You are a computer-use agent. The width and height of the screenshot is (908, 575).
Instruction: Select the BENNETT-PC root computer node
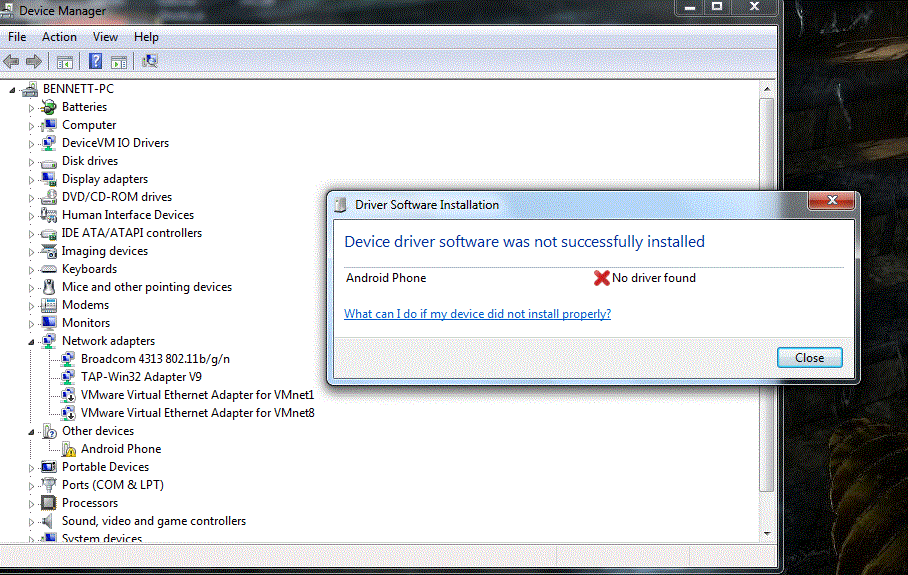(78, 89)
